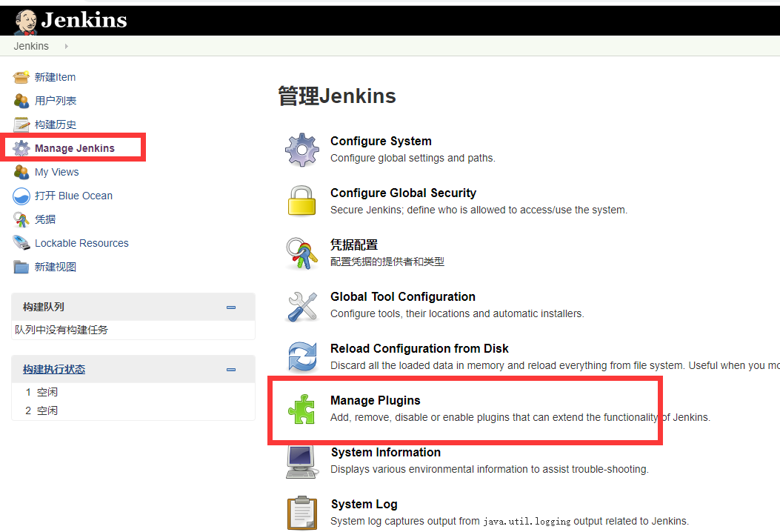Click the 构建历史 notepad icon
This screenshot has width=780, height=532.
pyautogui.click(x=21, y=124)
